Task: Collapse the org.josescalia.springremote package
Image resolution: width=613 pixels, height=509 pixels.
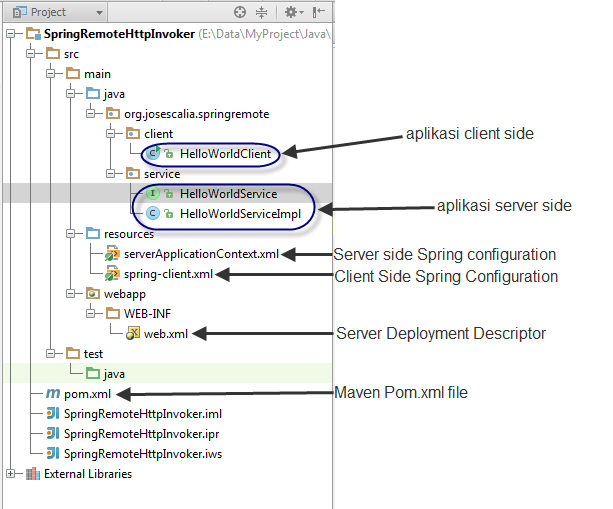Action: coord(90,114)
